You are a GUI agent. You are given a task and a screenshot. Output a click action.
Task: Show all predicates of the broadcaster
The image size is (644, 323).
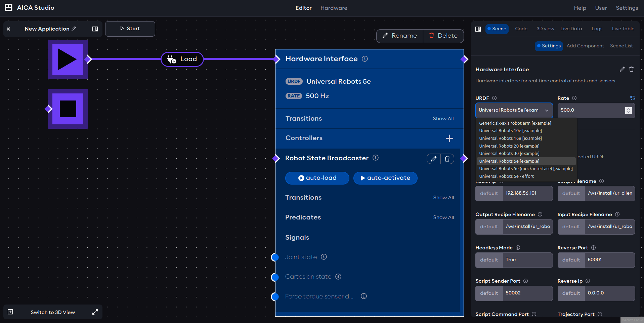pyautogui.click(x=443, y=217)
